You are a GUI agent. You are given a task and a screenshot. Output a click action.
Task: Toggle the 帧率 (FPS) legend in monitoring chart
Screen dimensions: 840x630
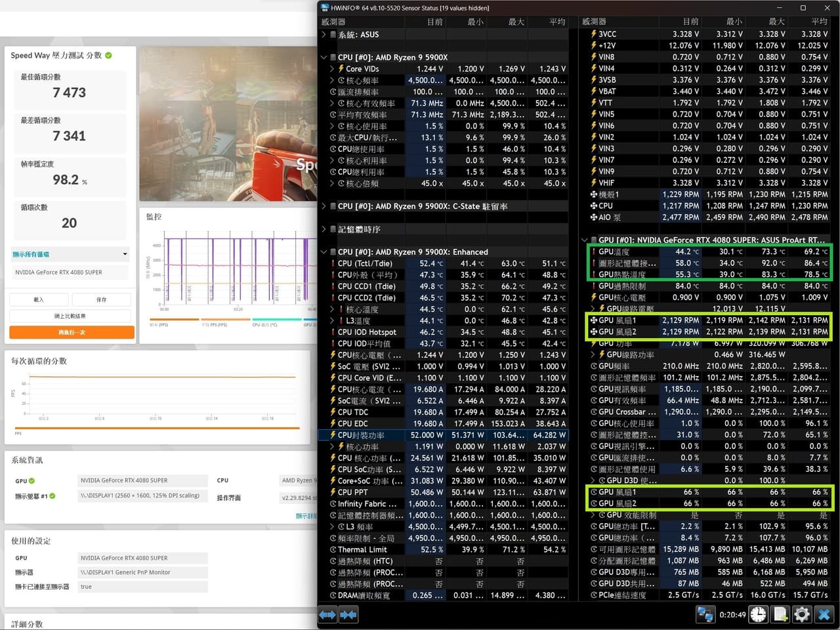click(x=174, y=322)
